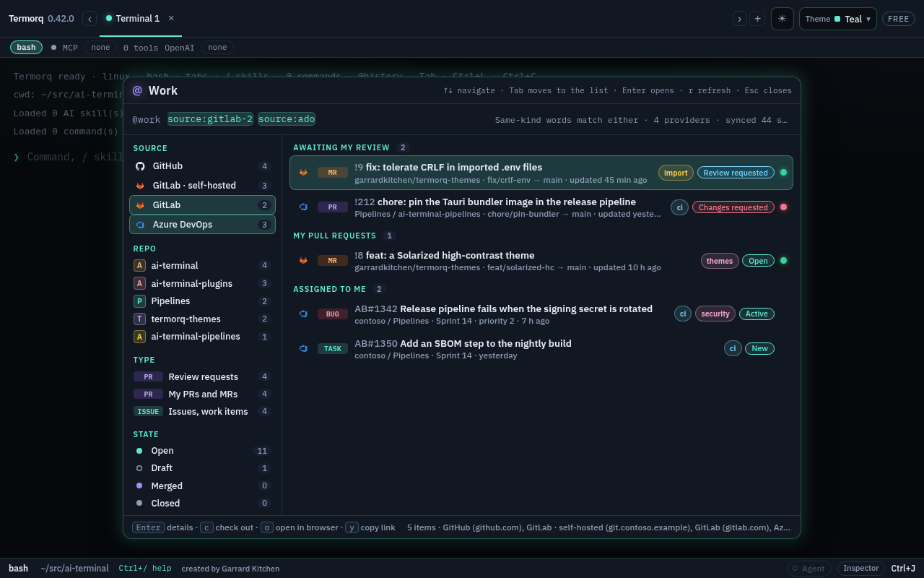
Task: Filter by Merged state
Action: [x=202, y=486]
